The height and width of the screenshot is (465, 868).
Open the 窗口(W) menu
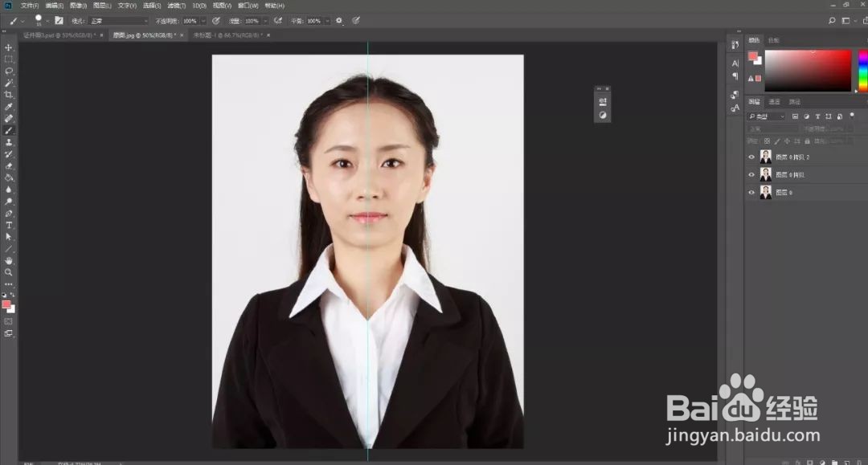[248, 6]
